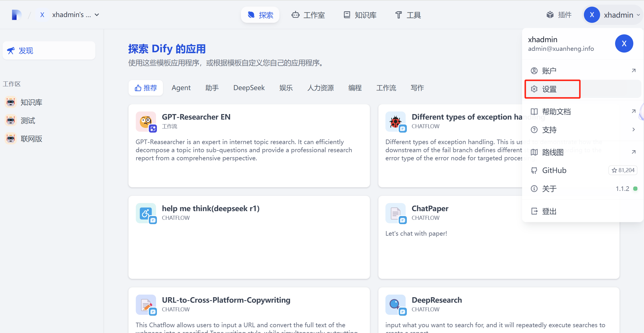Image resolution: width=644 pixels, height=333 pixels.
Task: Open the help me think(deepseek r1) card
Action: [x=249, y=237]
